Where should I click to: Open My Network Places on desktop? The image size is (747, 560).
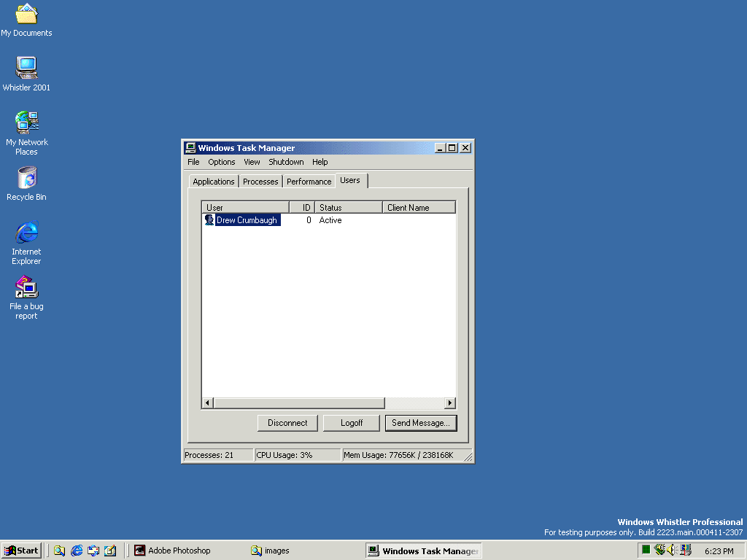(26, 123)
